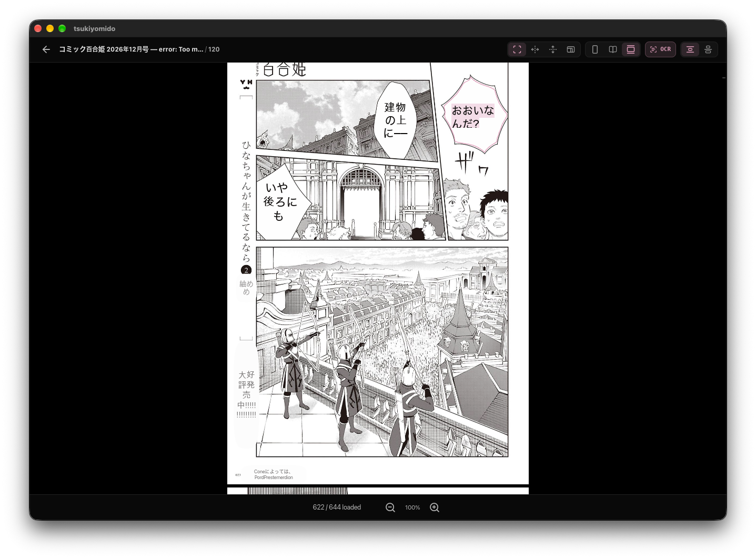Click the 大好評発売中 vertical caption
756x559 pixels.
point(246,394)
